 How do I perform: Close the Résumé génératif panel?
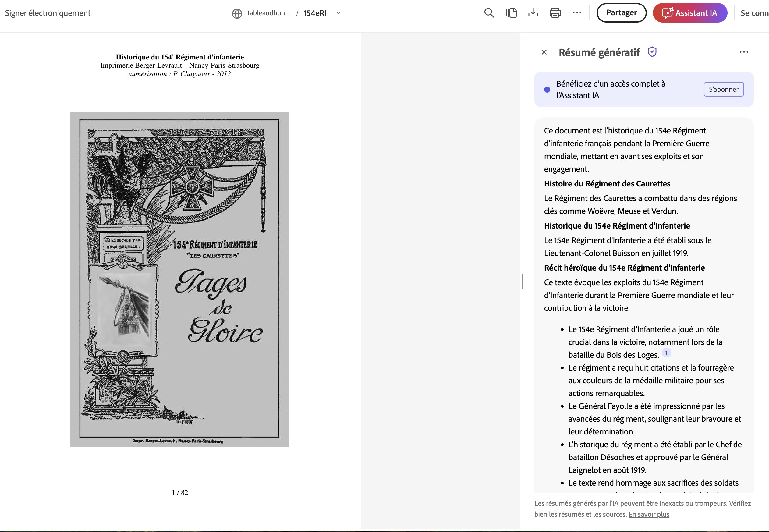tap(544, 52)
